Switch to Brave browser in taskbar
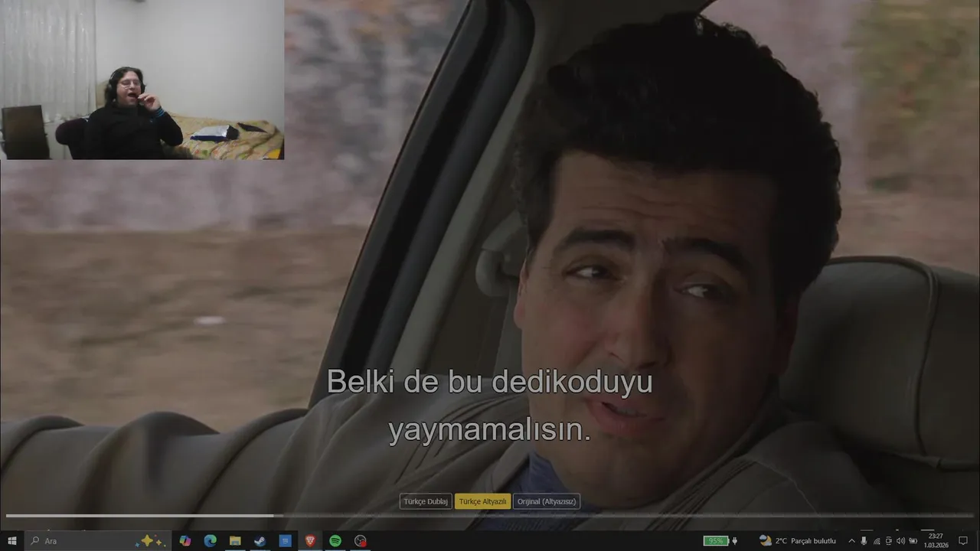Viewport: 980px width, 551px height. tap(310, 541)
